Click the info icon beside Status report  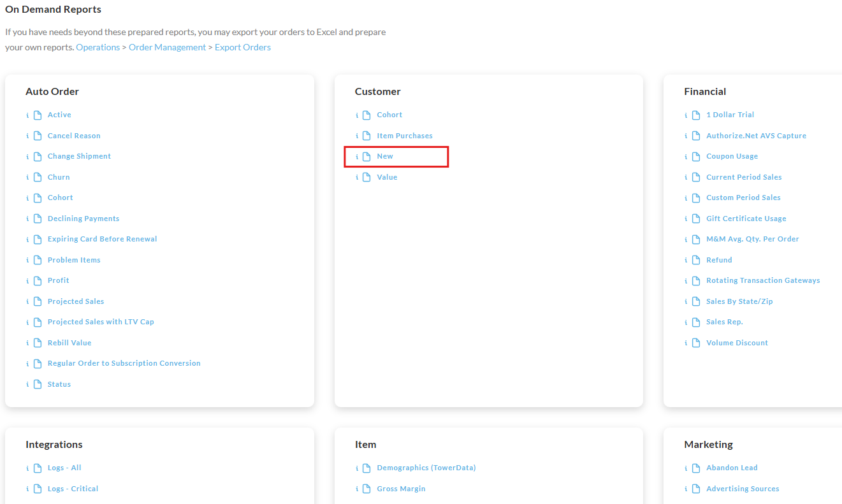click(x=27, y=385)
